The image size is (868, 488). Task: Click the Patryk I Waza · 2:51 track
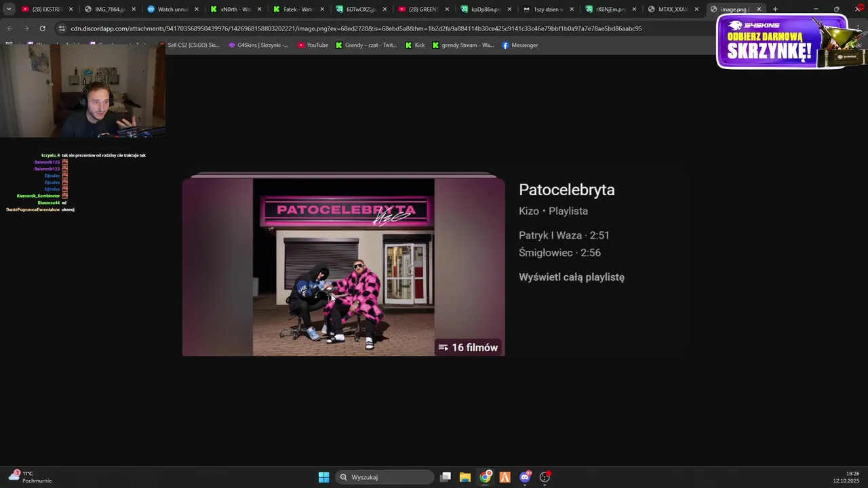(564, 235)
